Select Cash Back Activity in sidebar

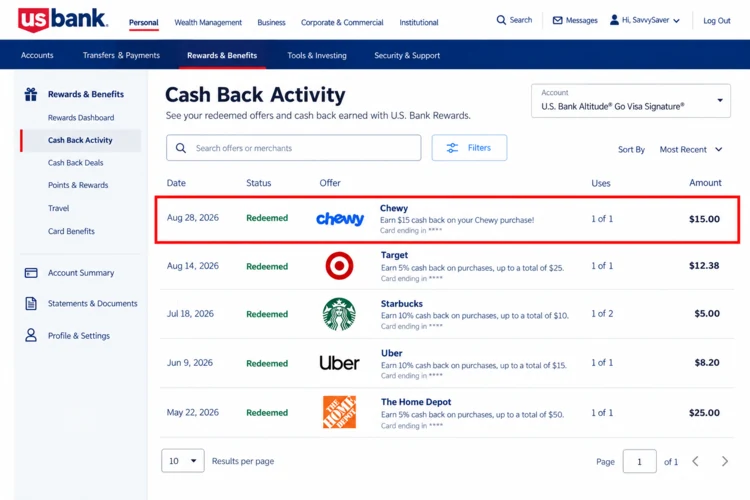pyautogui.click(x=80, y=140)
